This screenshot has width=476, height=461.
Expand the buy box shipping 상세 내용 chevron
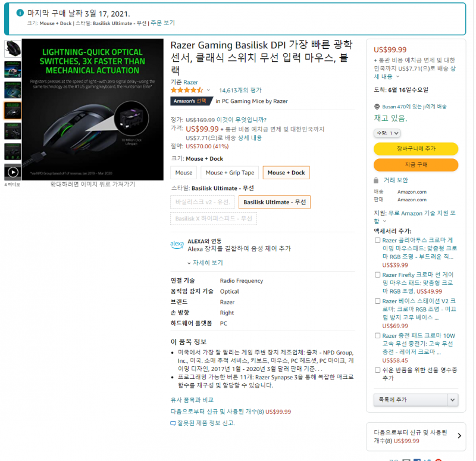[397, 77]
